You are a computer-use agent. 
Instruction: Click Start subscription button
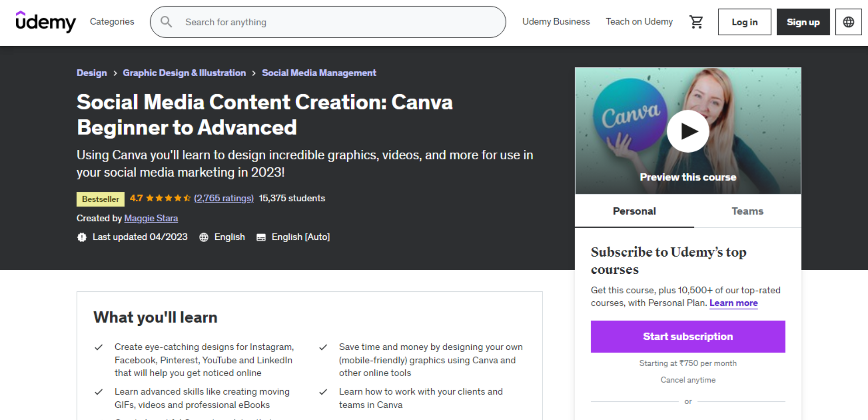coord(688,337)
